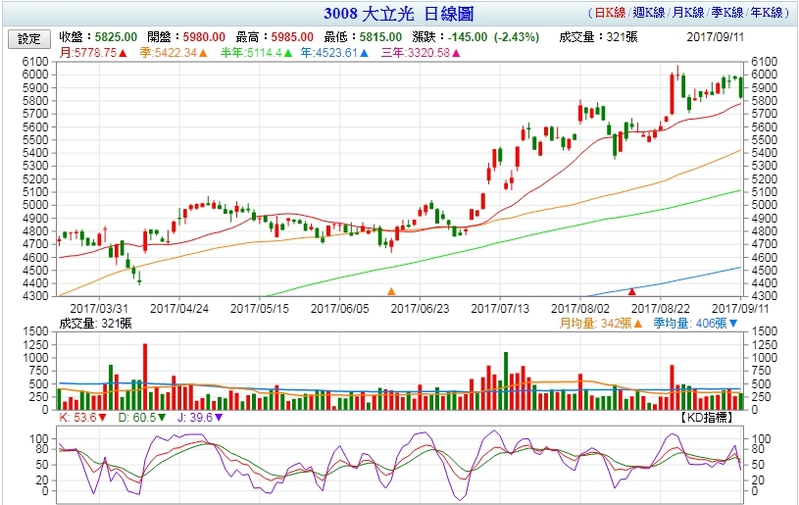
Task: Click the 2017/03/31 date axis label
Action: tap(99, 309)
